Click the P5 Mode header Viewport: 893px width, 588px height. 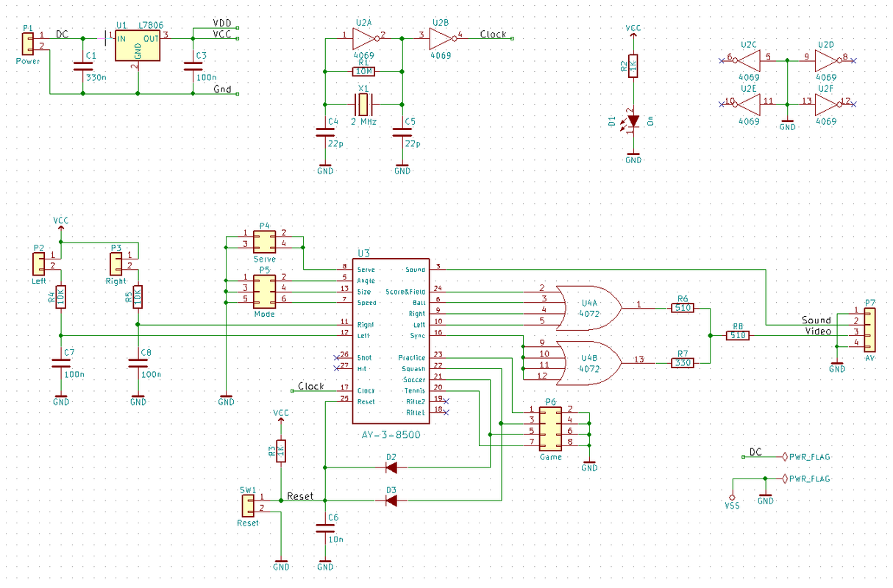pyautogui.click(x=264, y=290)
